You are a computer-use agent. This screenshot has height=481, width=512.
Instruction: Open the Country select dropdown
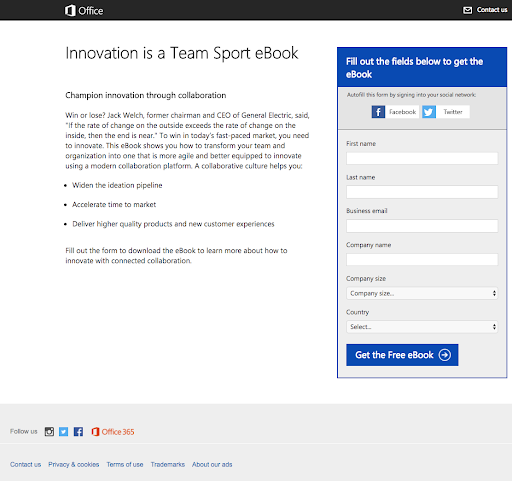click(x=422, y=327)
